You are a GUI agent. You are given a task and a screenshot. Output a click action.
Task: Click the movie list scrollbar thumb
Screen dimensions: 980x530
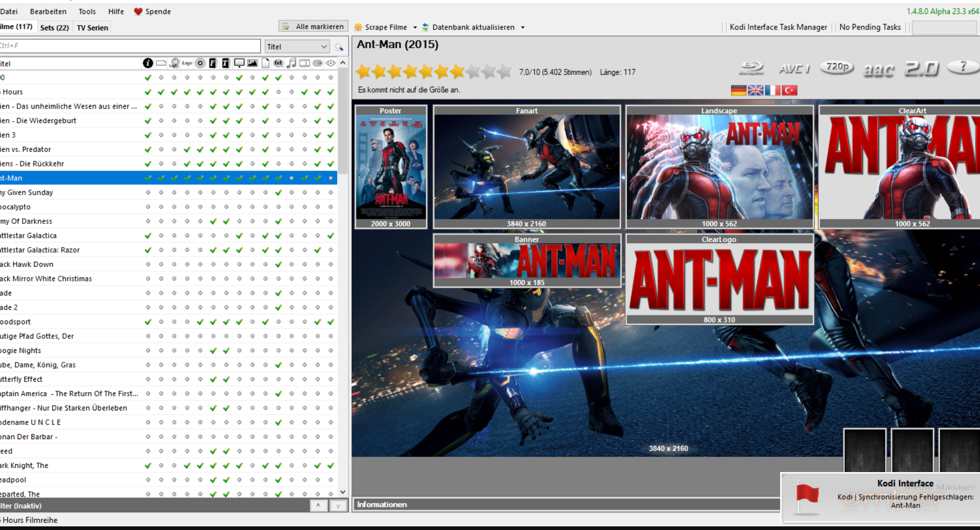point(343,121)
